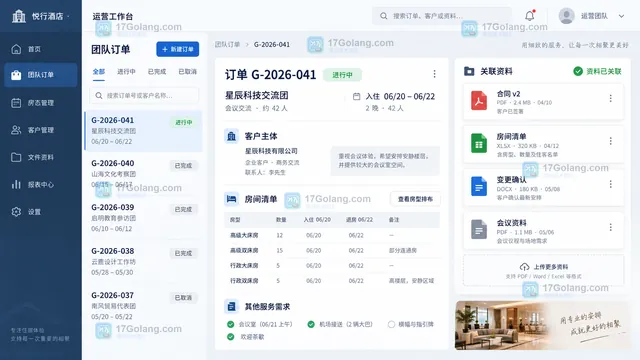Image resolution: width=640 pixels, height=360 pixels.
Task: Expand the 运营团队 account dropdown arrow
Action: pyautogui.click(x=621, y=16)
